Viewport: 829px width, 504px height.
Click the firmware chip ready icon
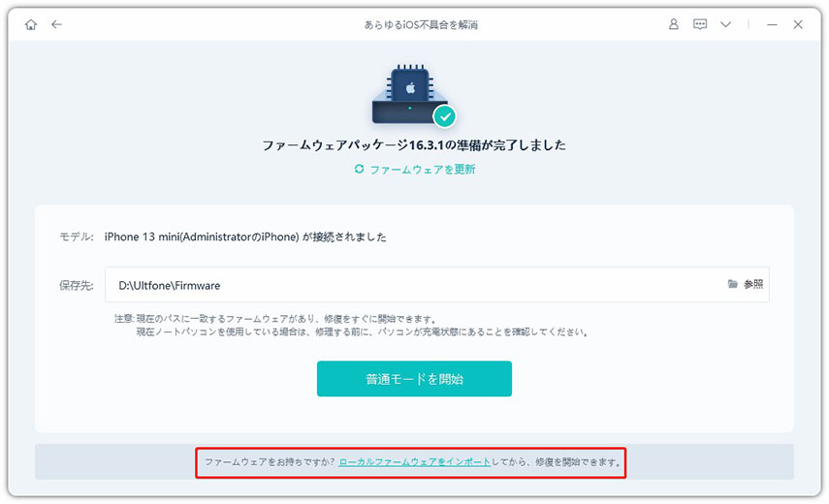pos(414,96)
